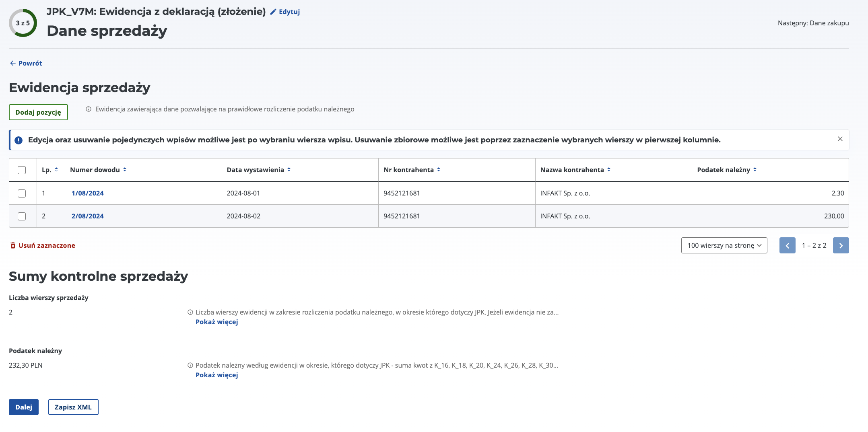Go to previous page with left chevron
The width and height of the screenshot is (868, 432).
pyautogui.click(x=787, y=245)
